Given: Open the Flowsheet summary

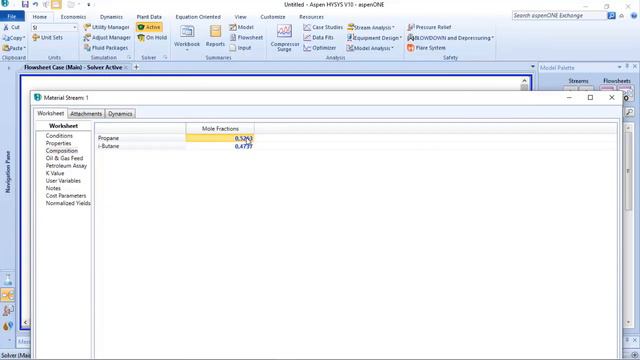Looking at the screenshot, I should 246,38.
